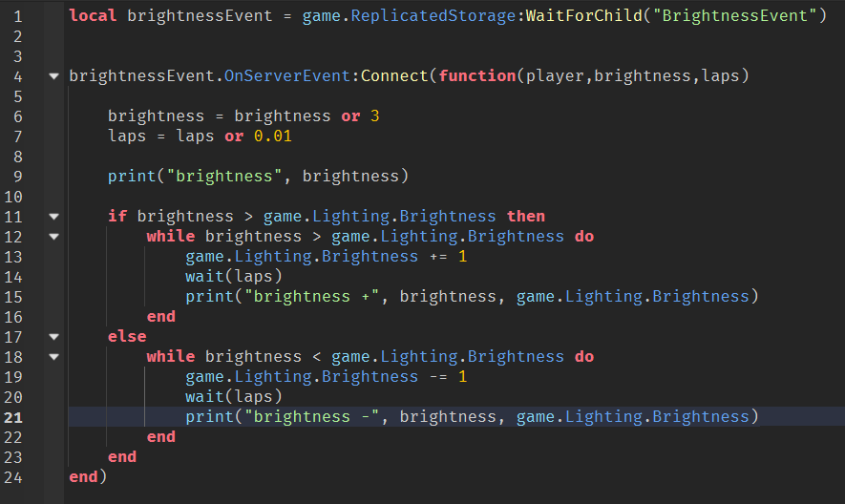Collapse the while loop at line 18
The image size is (845, 504).
tap(53, 357)
